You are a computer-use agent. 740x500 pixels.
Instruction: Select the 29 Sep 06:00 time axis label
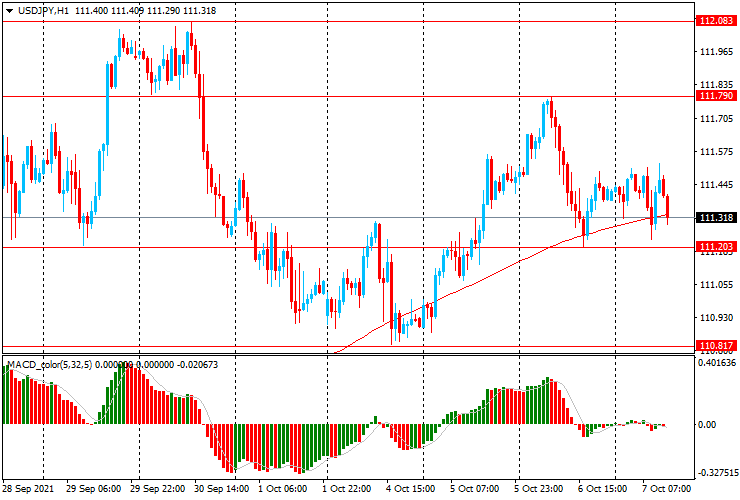coord(93,489)
